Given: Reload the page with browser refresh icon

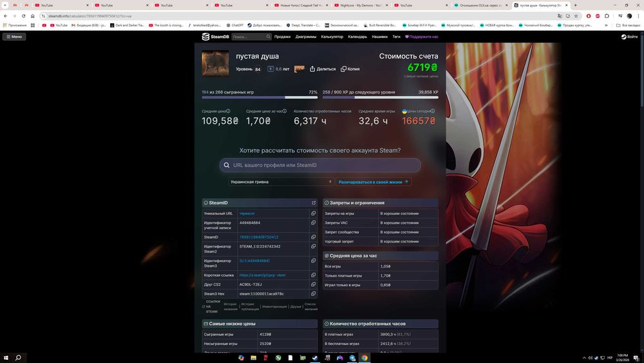Looking at the screenshot, I should pos(23,16).
